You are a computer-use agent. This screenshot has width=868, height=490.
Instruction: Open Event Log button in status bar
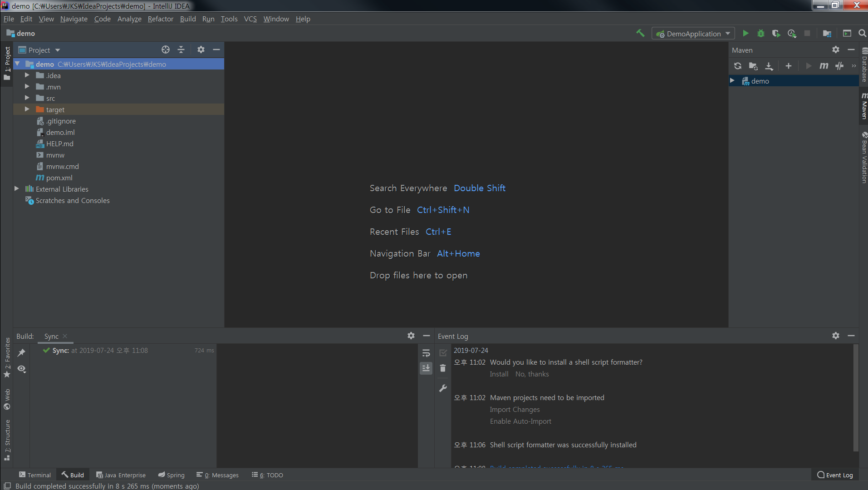point(835,475)
